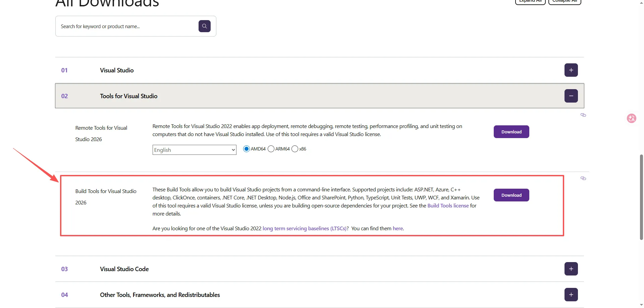Viewport: 644px width, 308px height.
Task: Select the x86 architecture radio button
Action: [x=295, y=149]
